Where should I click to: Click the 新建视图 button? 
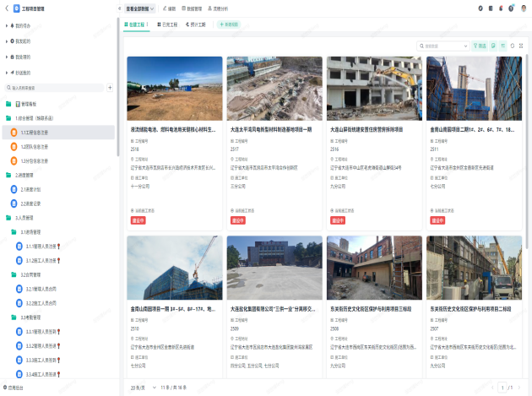[x=231, y=24]
